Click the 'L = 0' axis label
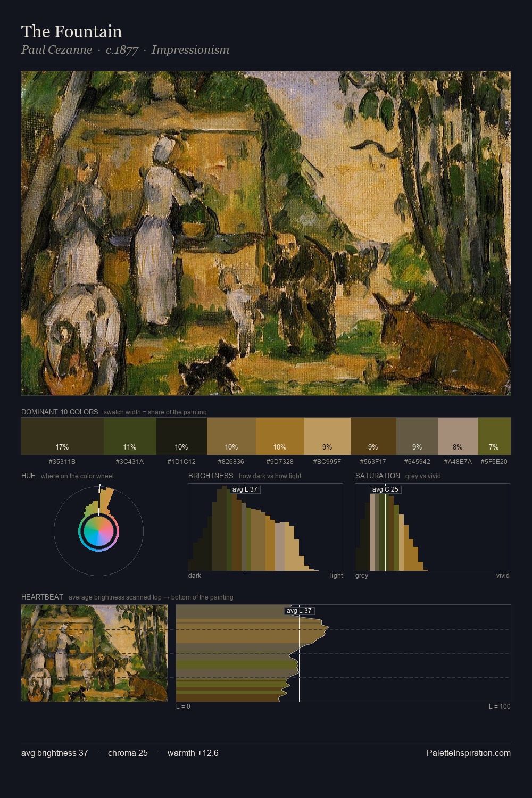This screenshot has width=532, height=798. [183, 706]
